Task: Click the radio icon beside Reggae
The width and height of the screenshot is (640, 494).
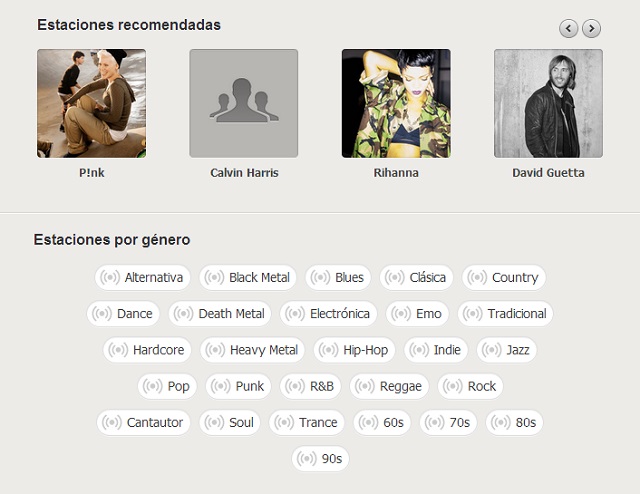Action: pyautogui.click(x=365, y=386)
